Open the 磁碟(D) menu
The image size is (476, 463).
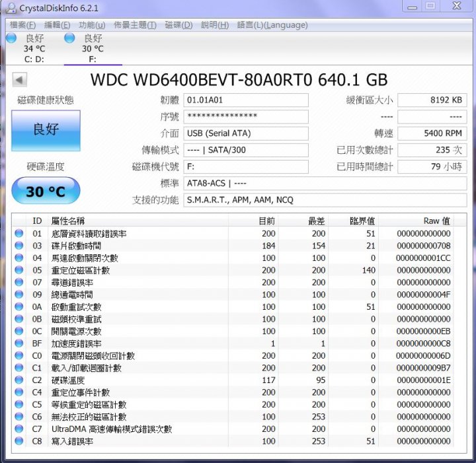pyautogui.click(x=178, y=25)
